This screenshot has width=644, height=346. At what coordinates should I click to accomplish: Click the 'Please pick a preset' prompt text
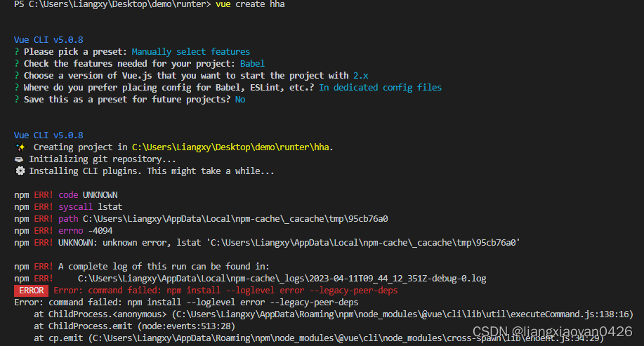[x=75, y=52]
